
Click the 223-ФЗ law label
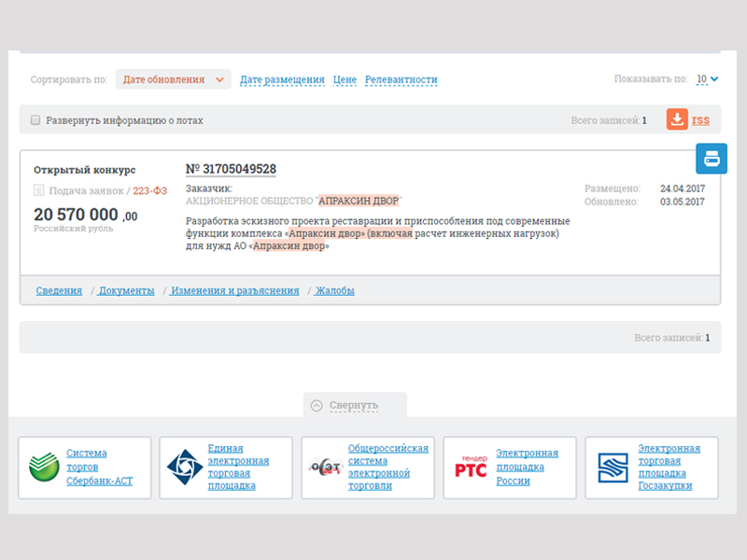click(x=150, y=191)
